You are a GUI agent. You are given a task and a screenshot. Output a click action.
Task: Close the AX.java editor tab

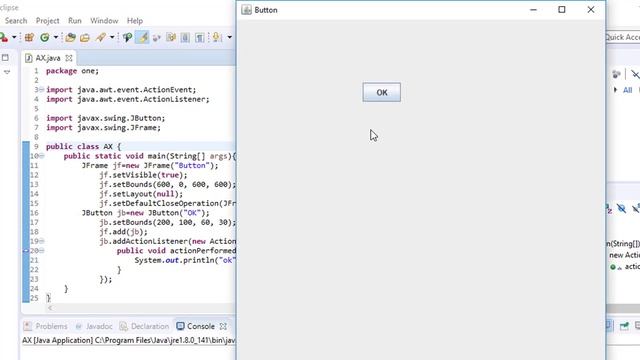[69, 58]
